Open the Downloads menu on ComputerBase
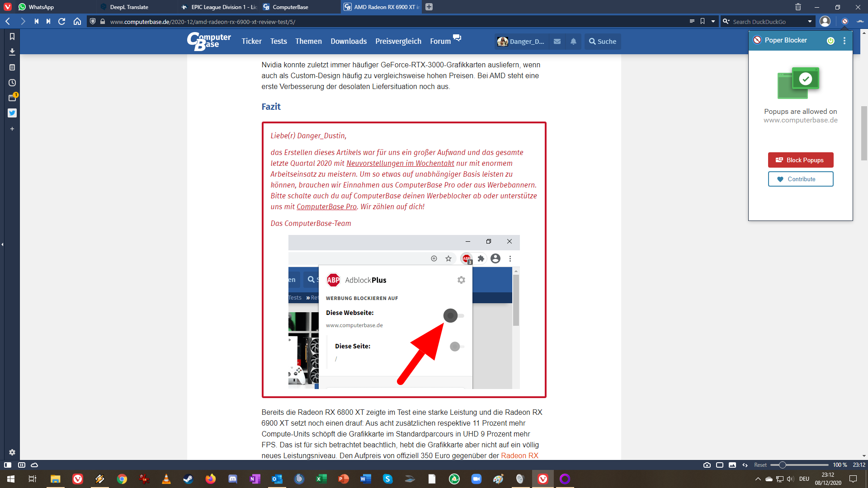 point(348,41)
